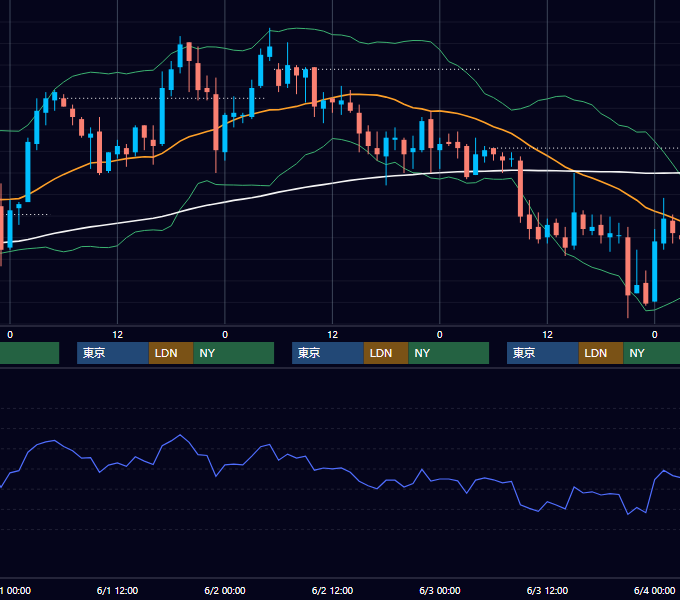Click the hour label 12 above 6/1 東京

118,335
